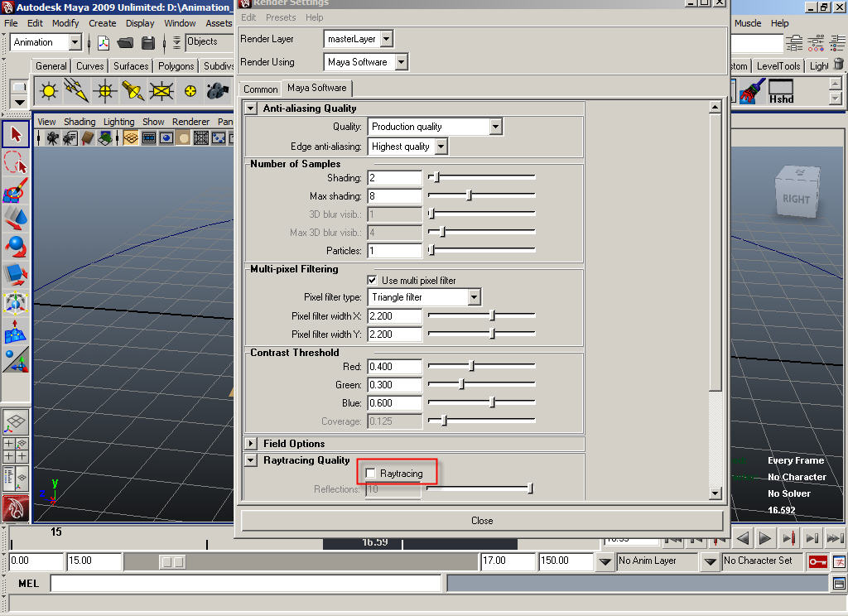Click the MEL command line input
The height and width of the screenshot is (616, 848).
click(245, 584)
